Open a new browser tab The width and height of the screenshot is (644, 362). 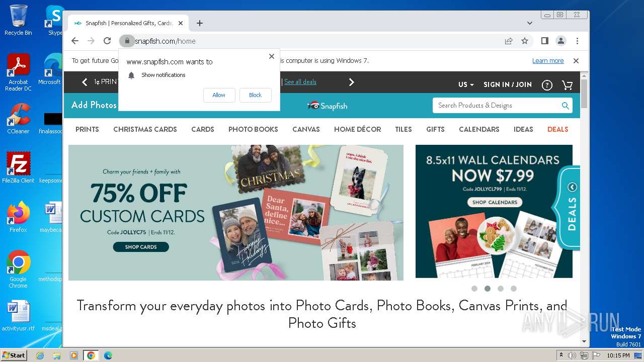pos(200,23)
